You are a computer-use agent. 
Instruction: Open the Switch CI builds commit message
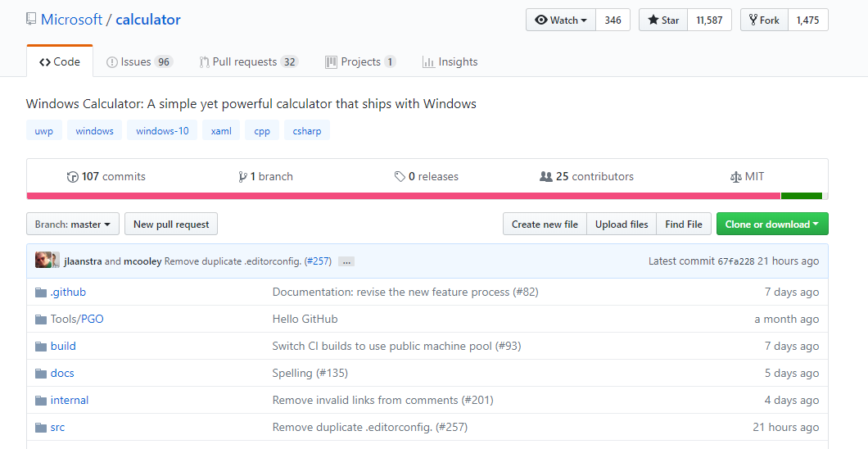click(x=396, y=347)
